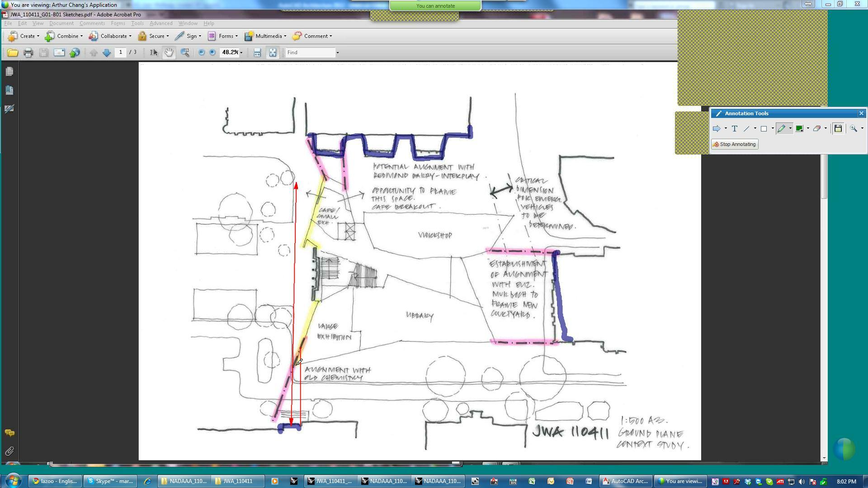This screenshot has width=868, height=488.
Task: Click the Fit Width scrolling icon
Action: (x=257, y=53)
